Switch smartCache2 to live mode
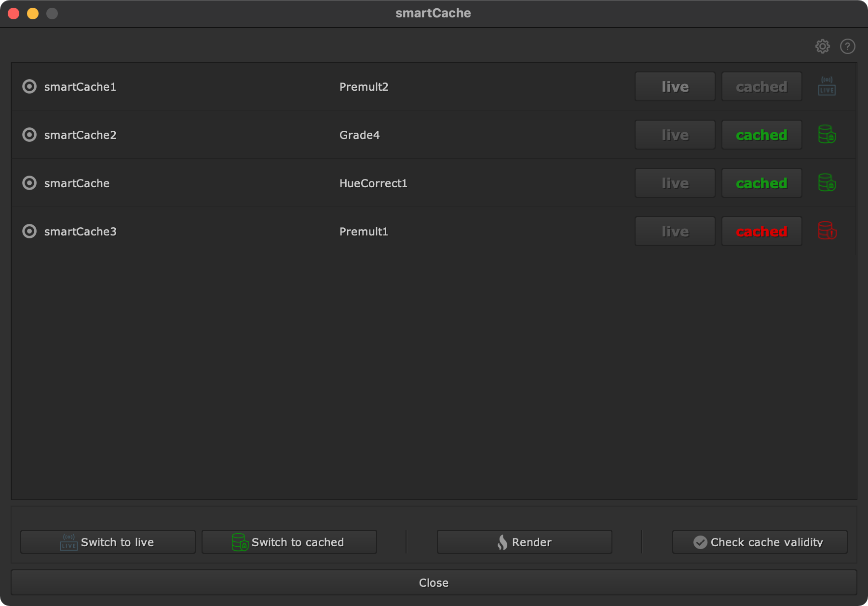This screenshot has height=606, width=868. [675, 135]
